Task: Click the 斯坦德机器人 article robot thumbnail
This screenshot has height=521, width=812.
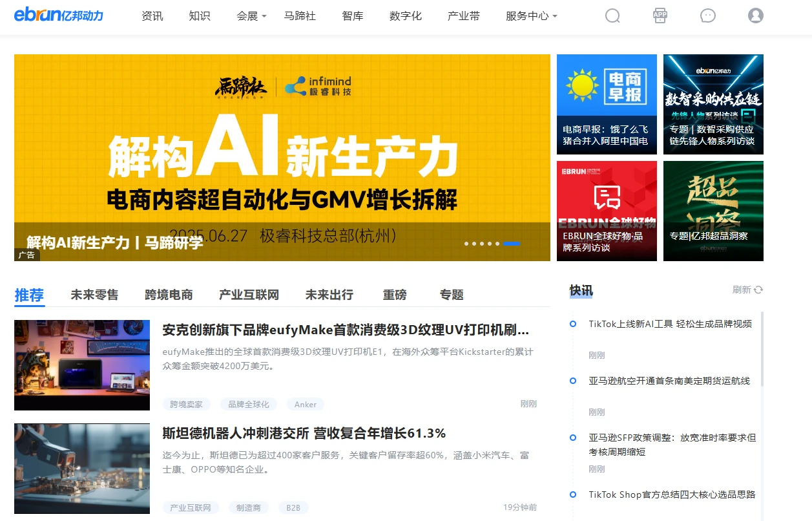Action: [x=82, y=469]
